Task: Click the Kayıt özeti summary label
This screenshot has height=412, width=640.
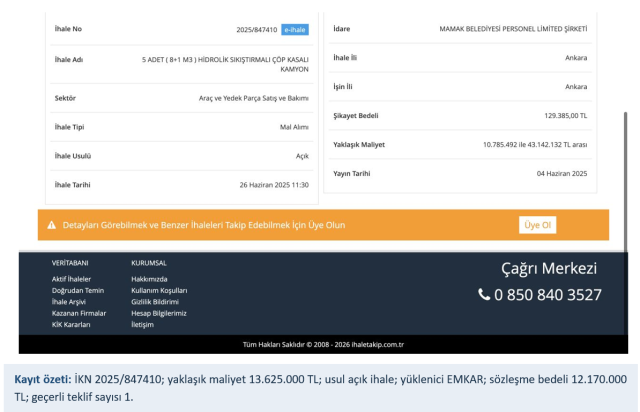Action: point(43,380)
